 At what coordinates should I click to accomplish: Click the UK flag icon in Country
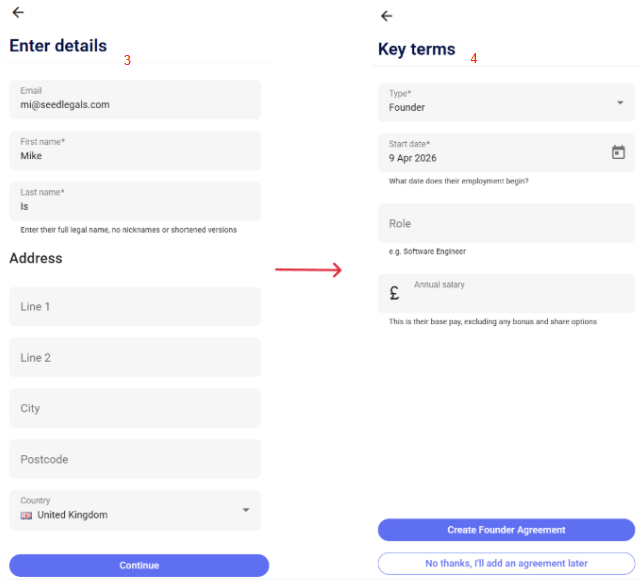[x=27, y=515]
